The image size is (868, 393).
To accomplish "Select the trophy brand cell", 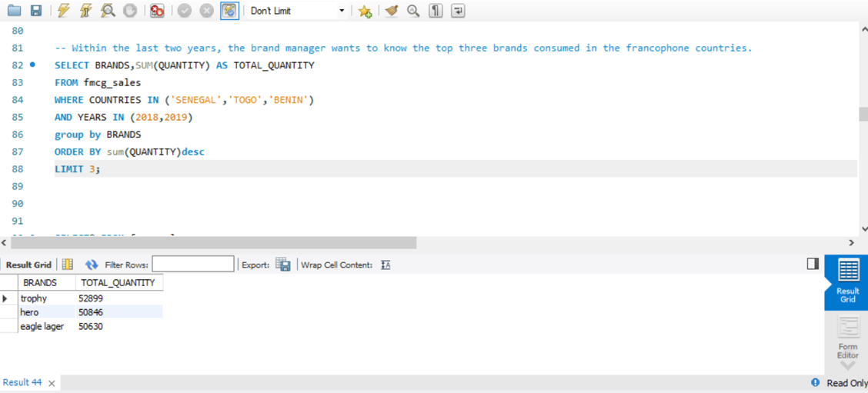I will [46, 298].
